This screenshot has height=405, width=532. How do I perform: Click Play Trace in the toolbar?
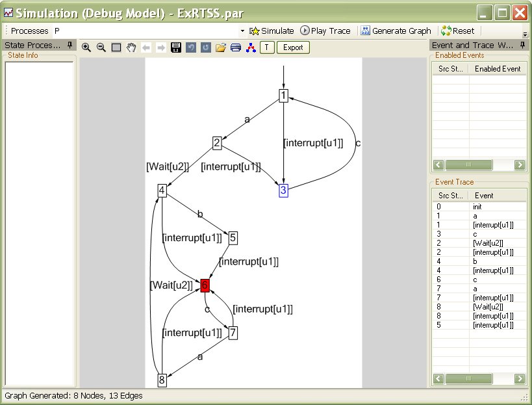tap(325, 31)
